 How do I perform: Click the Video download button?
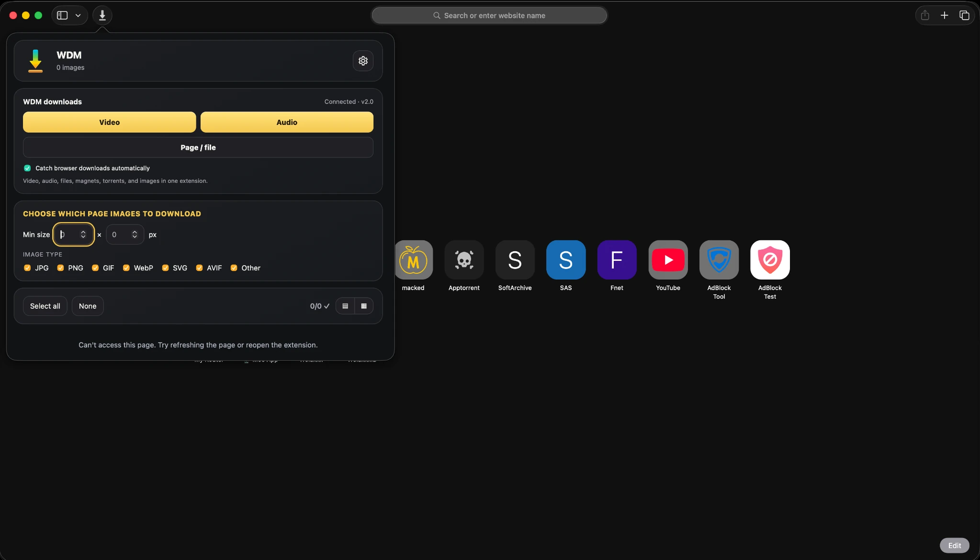pos(109,122)
